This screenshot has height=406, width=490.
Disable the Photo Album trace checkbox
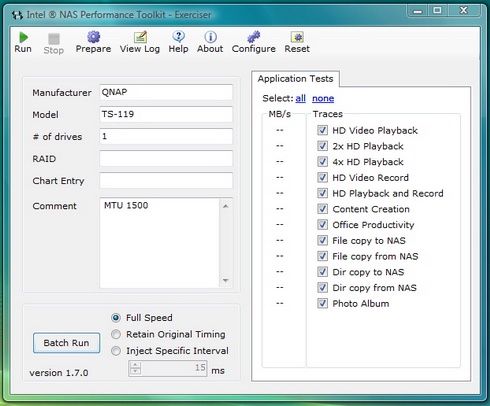[x=322, y=303]
